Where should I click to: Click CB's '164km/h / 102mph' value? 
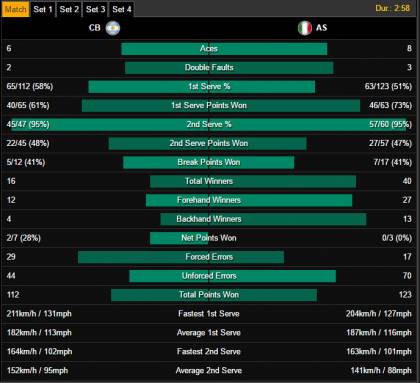click(39, 352)
